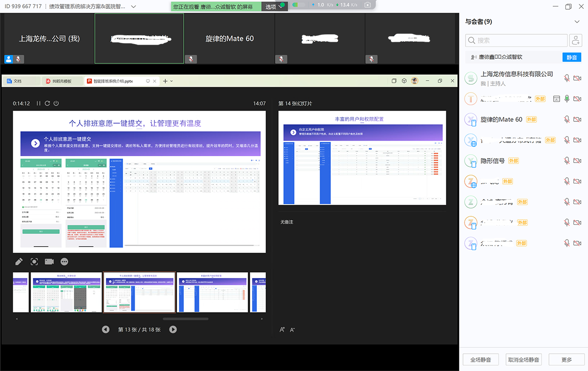Click the screen focus capture icon
588x371 pixels.
coord(34,262)
